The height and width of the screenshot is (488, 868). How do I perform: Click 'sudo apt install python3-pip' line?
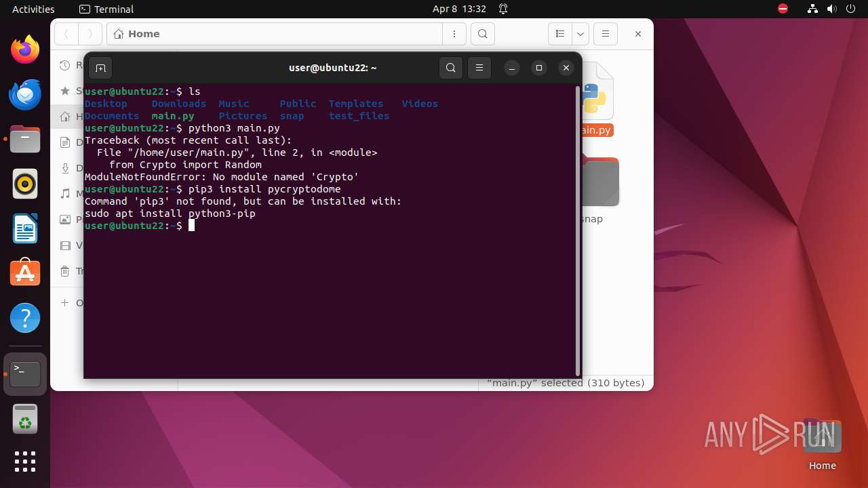pyautogui.click(x=170, y=213)
